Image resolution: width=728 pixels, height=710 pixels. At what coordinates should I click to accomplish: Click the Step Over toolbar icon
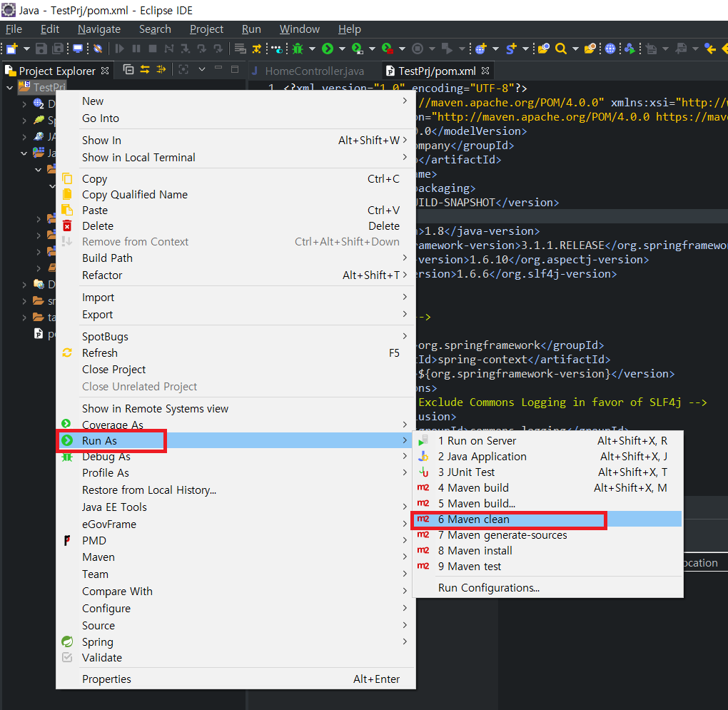click(x=201, y=49)
